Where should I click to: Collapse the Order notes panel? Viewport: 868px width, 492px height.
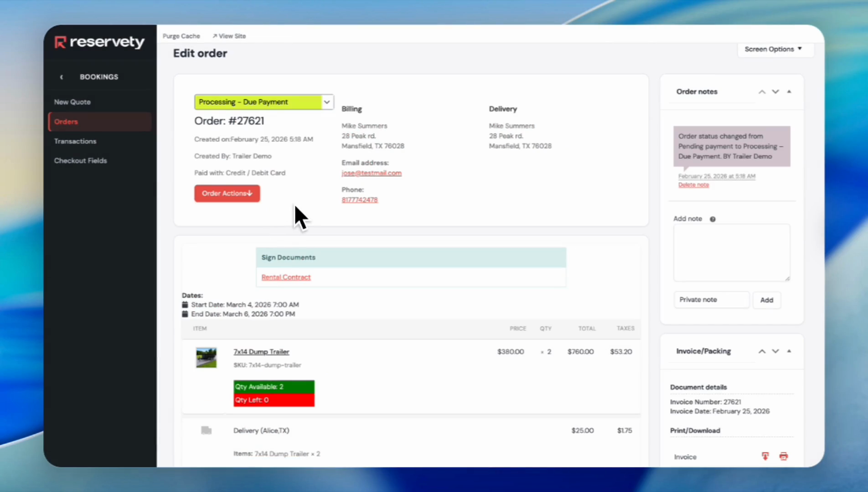[789, 91]
